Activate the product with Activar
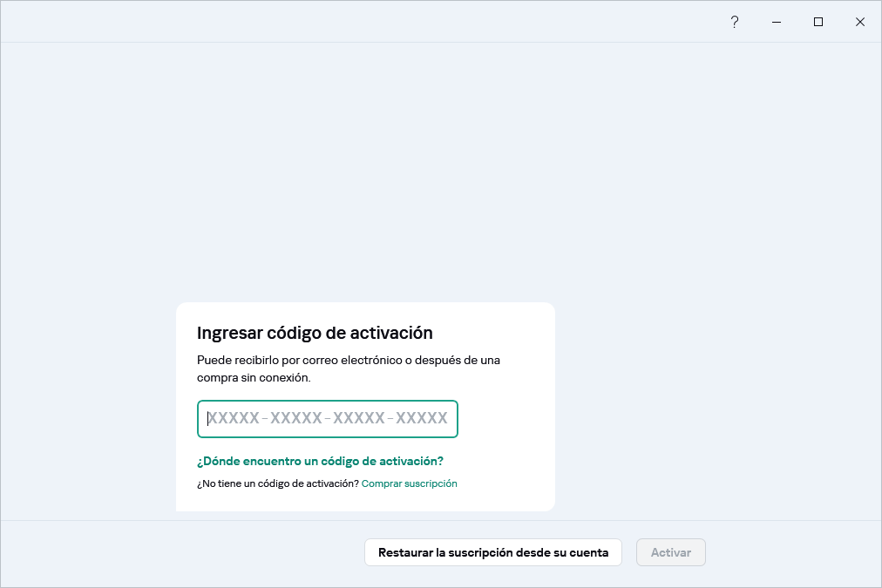The width and height of the screenshot is (882, 588). [670, 551]
